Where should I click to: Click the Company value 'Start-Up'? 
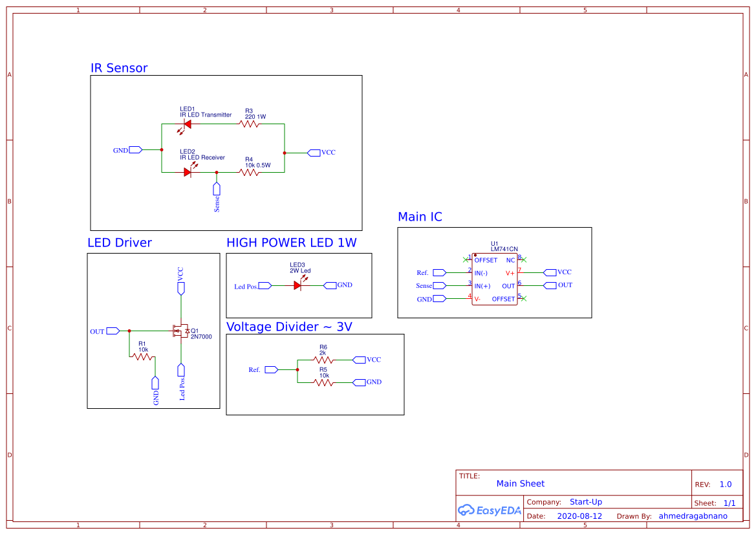click(586, 502)
